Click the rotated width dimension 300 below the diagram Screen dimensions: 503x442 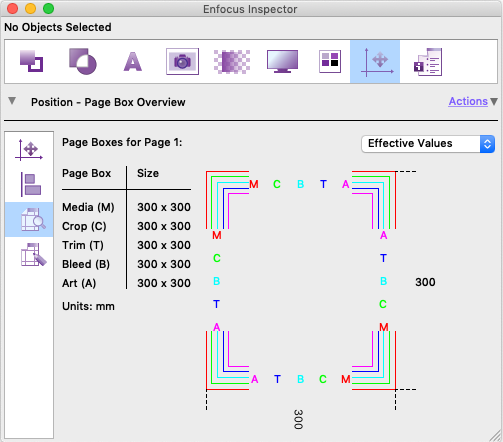(298, 419)
